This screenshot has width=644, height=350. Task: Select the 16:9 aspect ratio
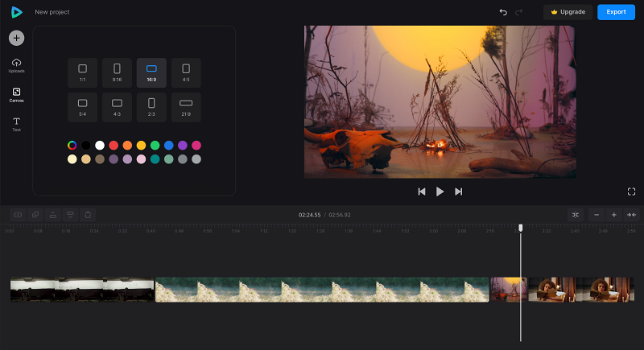pyautogui.click(x=151, y=72)
